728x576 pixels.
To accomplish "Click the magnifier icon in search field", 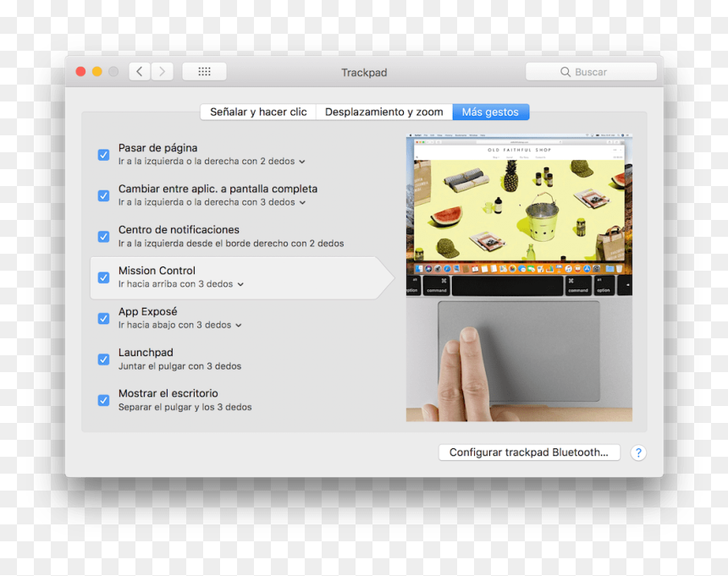I will pos(565,72).
